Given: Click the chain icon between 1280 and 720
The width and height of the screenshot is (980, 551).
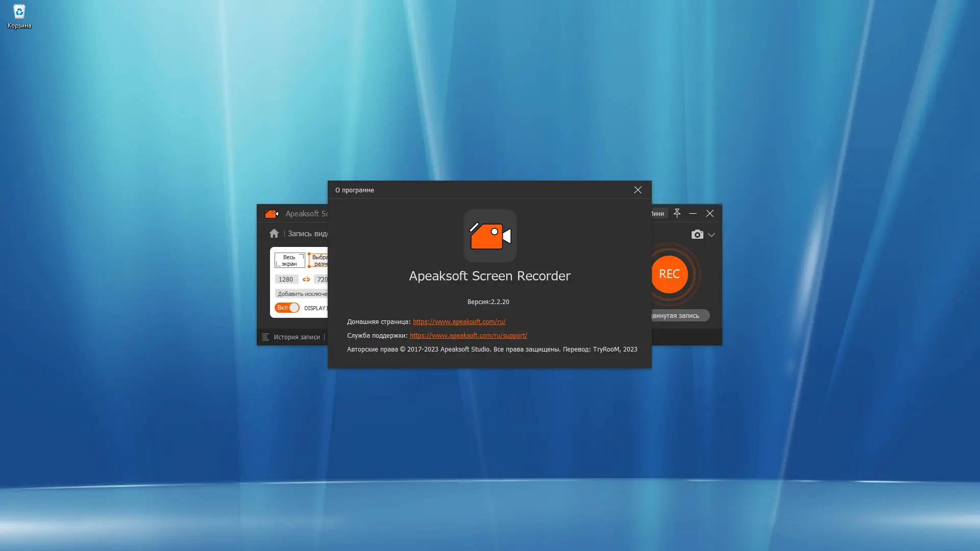Looking at the screenshot, I should (306, 279).
